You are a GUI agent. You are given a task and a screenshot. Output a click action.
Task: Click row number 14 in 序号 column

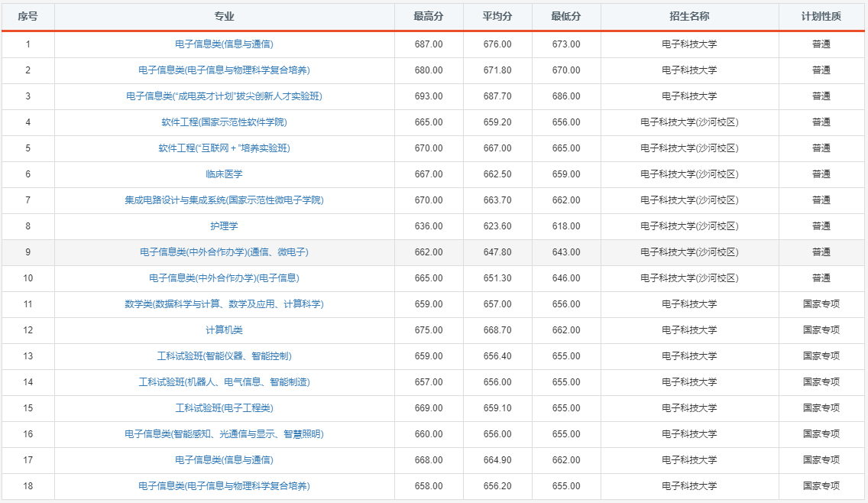[28, 383]
